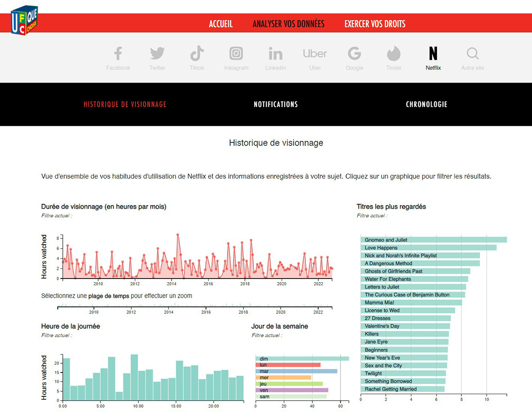Filter weekday chart by orange mer bar
The image size is (532, 412).
coord(283,378)
